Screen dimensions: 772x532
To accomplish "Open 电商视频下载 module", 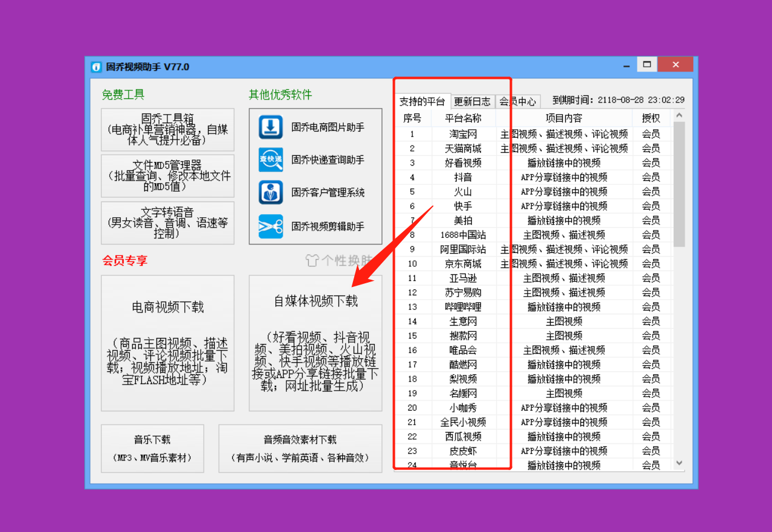I will 167,343.
